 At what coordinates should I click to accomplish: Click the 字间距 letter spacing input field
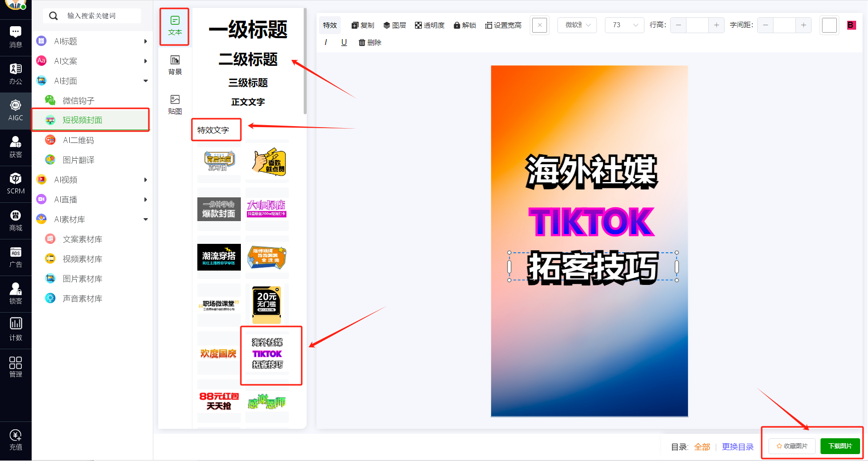tap(784, 25)
